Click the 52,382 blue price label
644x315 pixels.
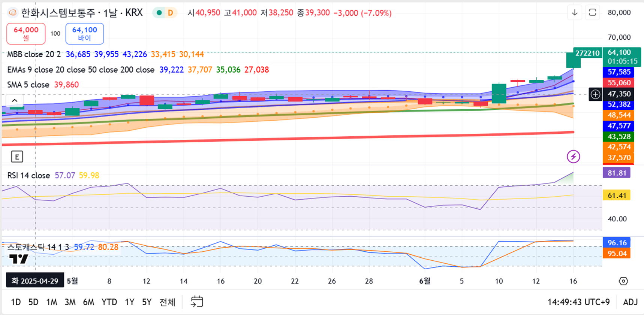(619, 104)
